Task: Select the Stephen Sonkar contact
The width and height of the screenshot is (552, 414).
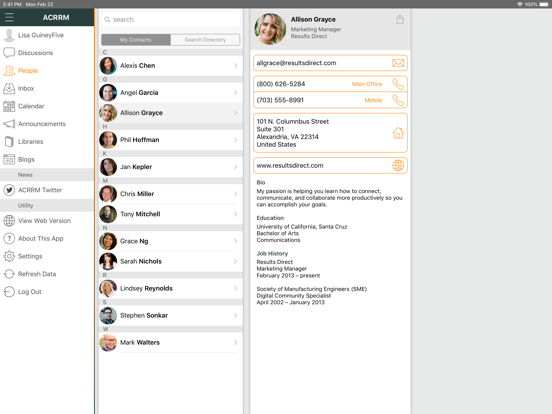Action: coord(171,315)
